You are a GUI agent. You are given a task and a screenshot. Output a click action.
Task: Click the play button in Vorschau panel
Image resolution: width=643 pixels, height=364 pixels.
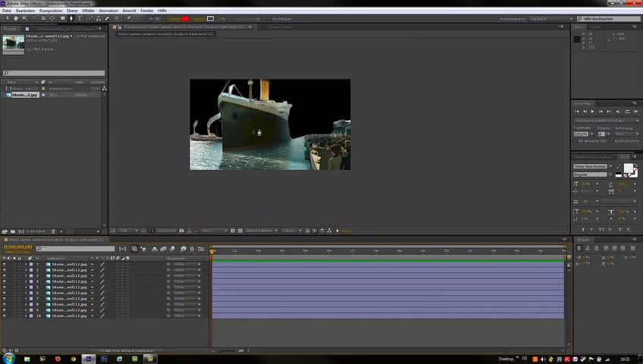coord(593,111)
